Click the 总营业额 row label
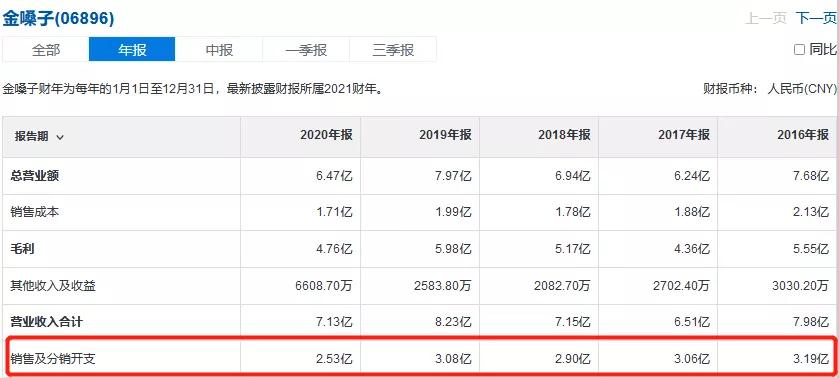The height and width of the screenshot is (378, 839). pyautogui.click(x=35, y=176)
